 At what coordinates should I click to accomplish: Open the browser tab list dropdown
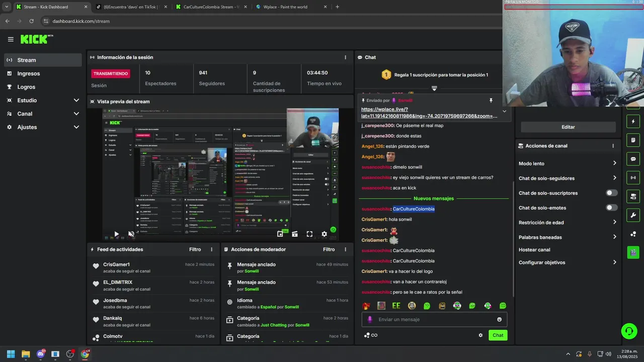7,7
